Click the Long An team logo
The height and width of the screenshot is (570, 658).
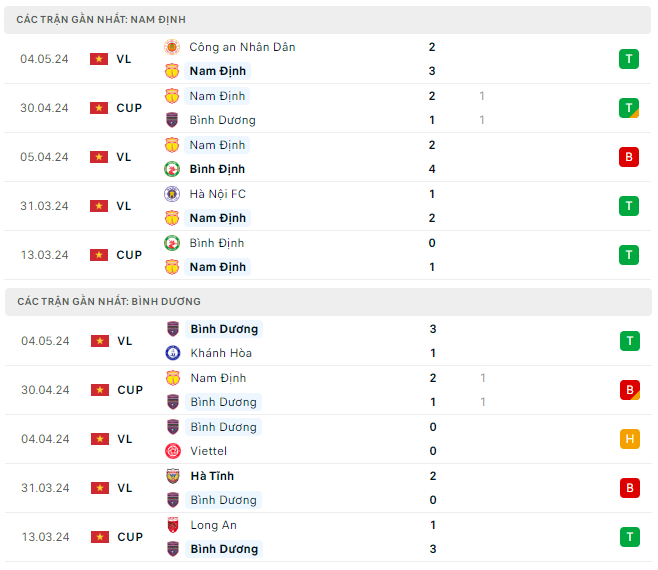click(x=172, y=525)
